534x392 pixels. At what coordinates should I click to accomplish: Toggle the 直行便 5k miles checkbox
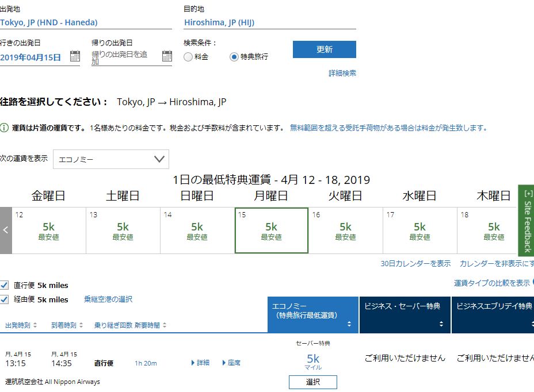(4, 285)
